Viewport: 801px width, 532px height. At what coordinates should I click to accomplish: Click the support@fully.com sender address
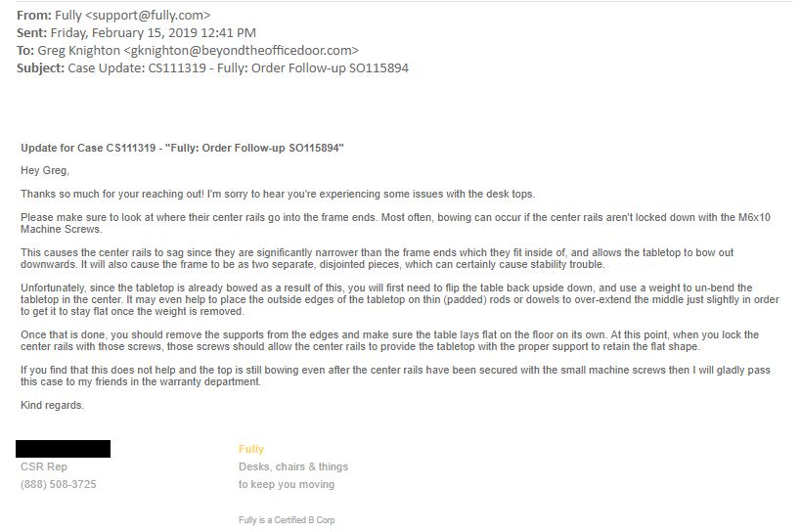click(148, 16)
